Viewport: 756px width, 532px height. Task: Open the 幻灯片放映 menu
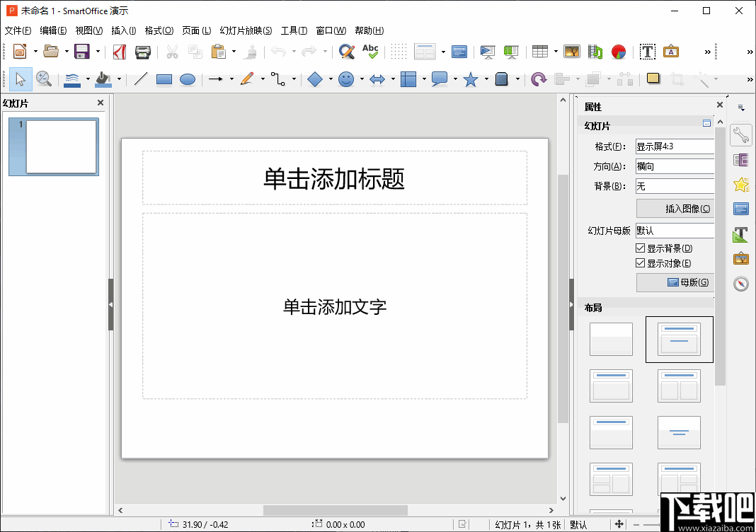tap(246, 30)
